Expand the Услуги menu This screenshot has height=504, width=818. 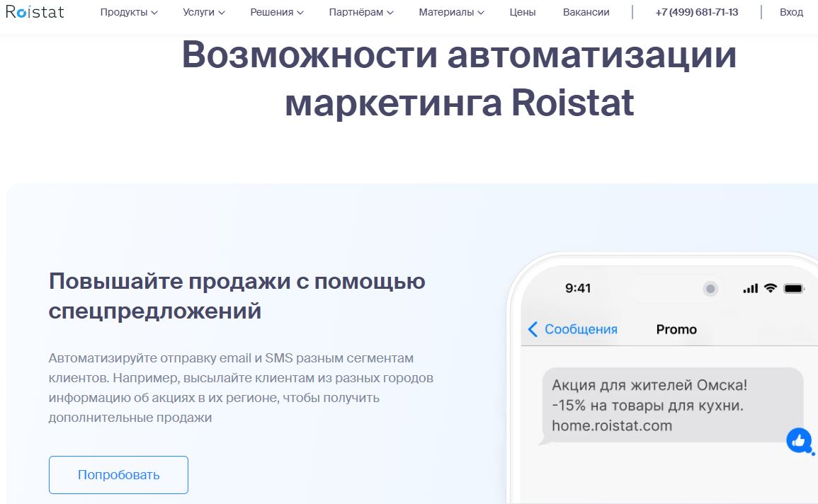pyautogui.click(x=203, y=12)
